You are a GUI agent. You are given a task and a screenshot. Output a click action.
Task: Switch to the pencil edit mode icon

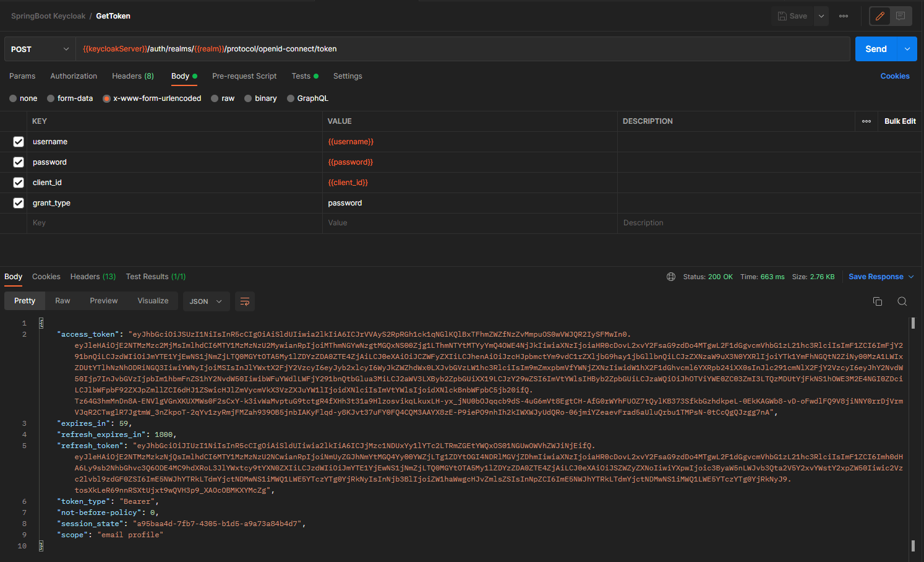pyautogui.click(x=880, y=16)
